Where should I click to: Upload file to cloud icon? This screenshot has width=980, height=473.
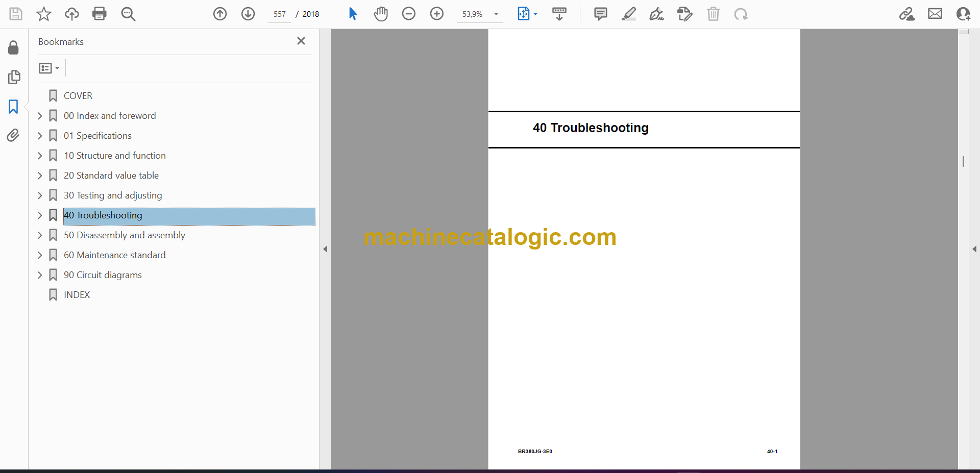click(x=72, y=14)
